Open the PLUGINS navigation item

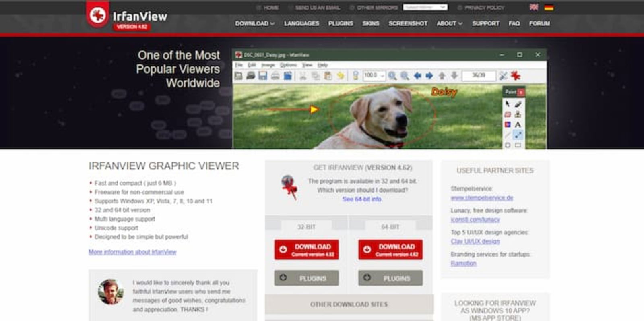tap(341, 23)
